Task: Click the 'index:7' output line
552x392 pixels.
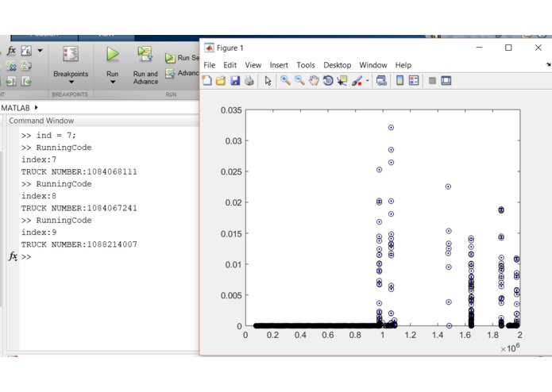Action: click(39, 159)
